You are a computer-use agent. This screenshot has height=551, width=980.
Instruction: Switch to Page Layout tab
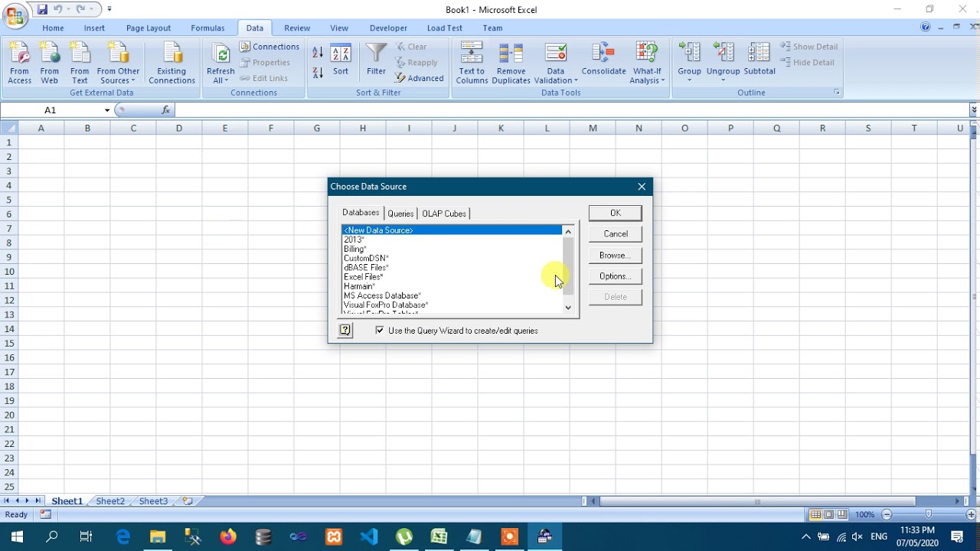pyautogui.click(x=149, y=28)
